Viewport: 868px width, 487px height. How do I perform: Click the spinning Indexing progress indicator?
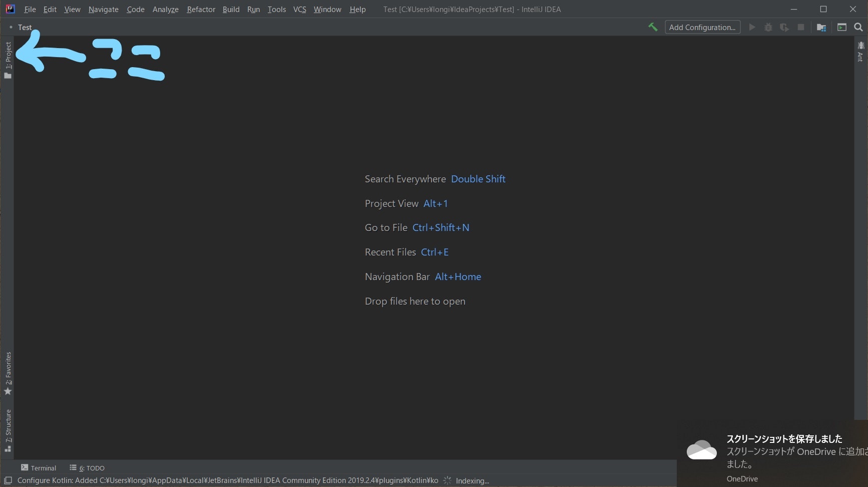click(448, 480)
